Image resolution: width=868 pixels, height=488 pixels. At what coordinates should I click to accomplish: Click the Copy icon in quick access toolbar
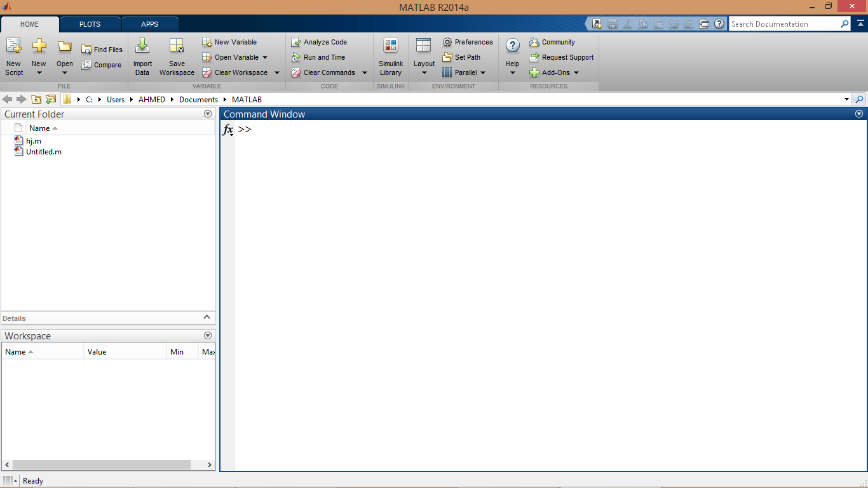click(x=643, y=24)
